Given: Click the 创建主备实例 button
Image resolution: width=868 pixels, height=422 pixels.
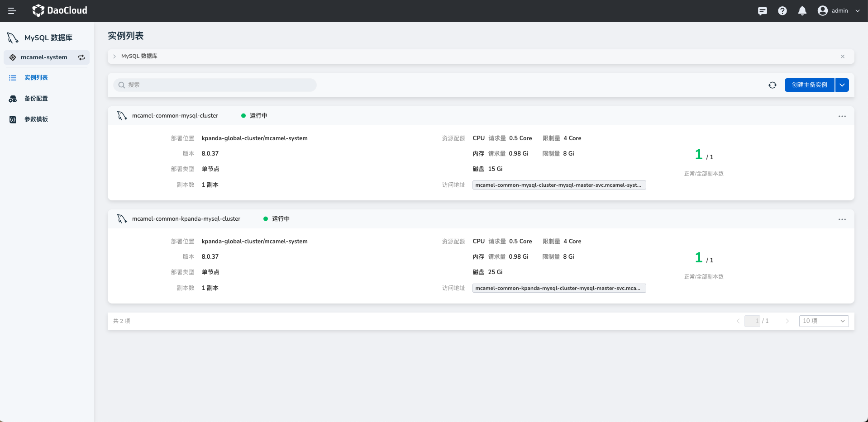Looking at the screenshot, I should click(x=809, y=85).
